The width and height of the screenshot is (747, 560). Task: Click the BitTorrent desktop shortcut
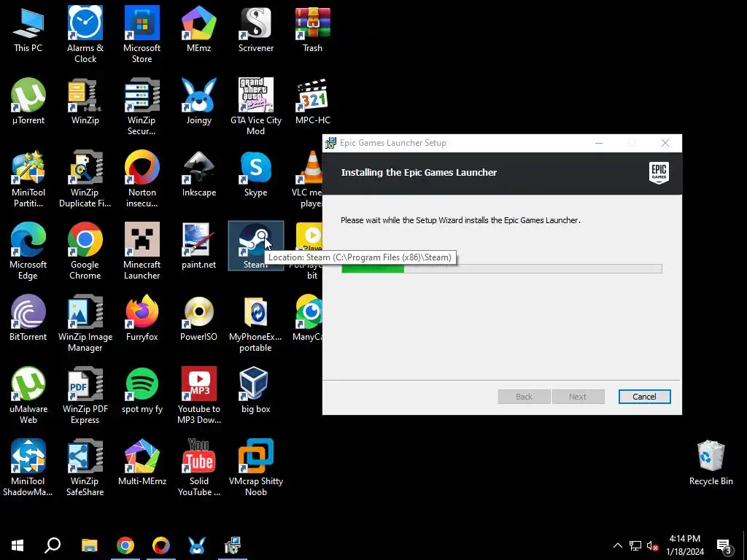point(28,318)
